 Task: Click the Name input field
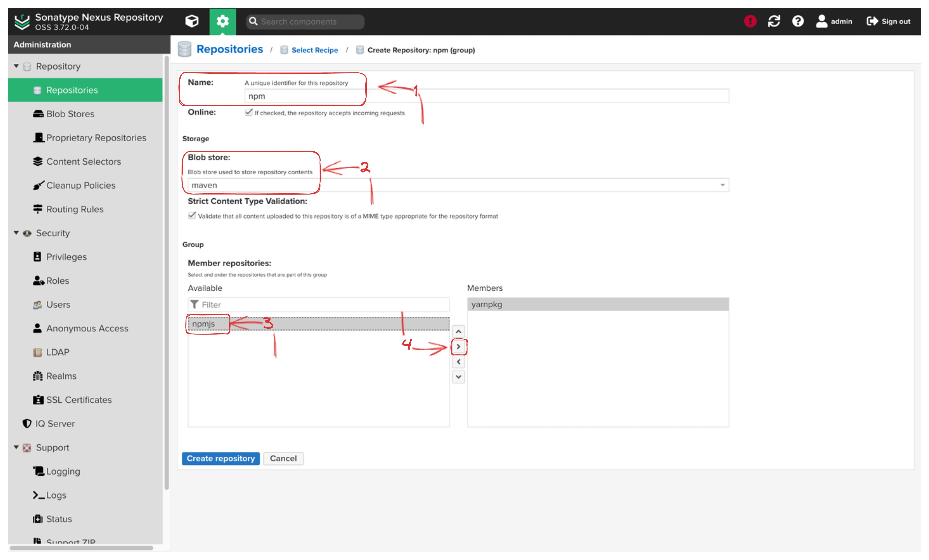pos(487,96)
